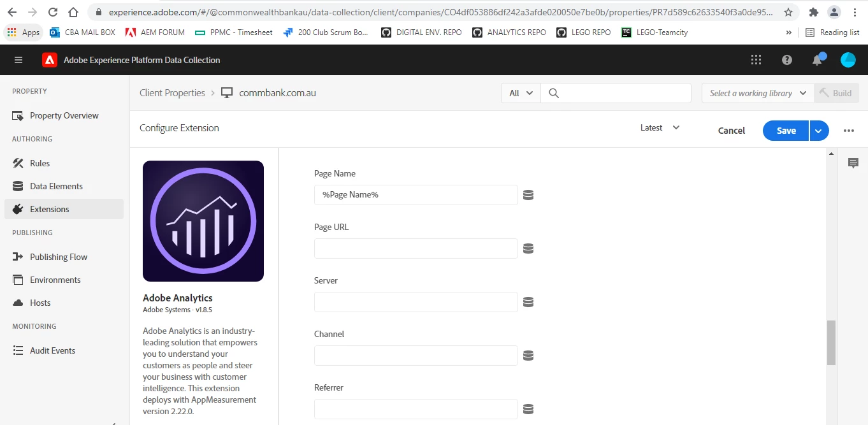Open data element picker for Server
Image resolution: width=868 pixels, height=425 pixels.
(x=528, y=302)
